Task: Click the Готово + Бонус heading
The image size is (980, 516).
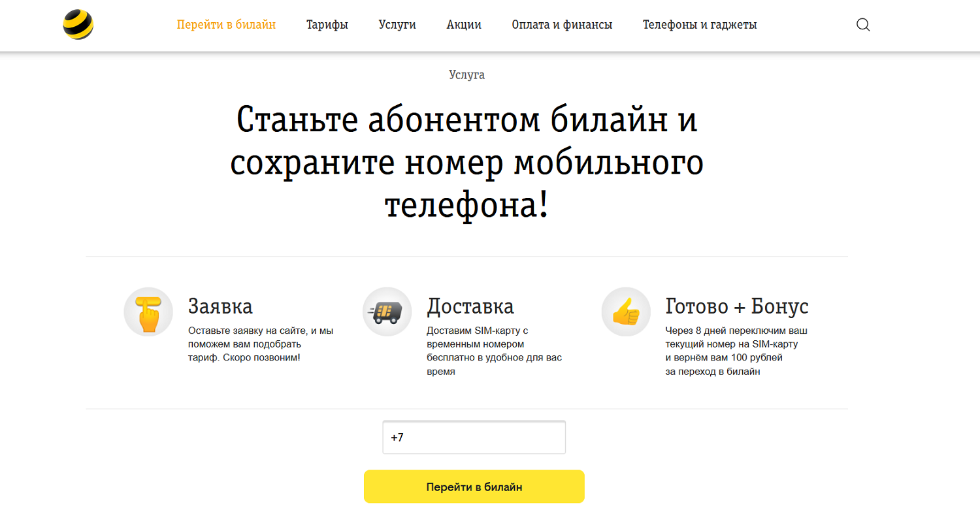Action: click(737, 306)
